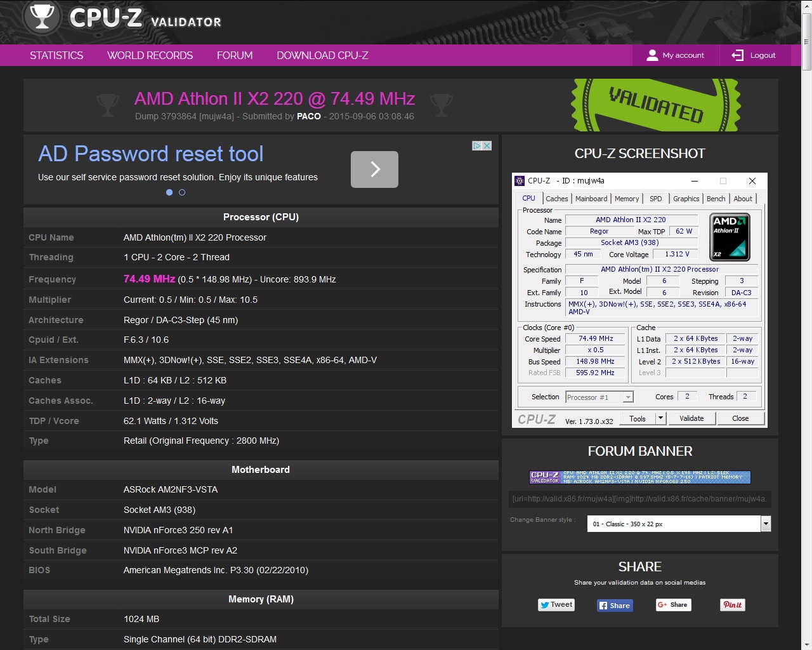
Task: Click Memory tab in CPU-Z screenshot
Action: [x=627, y=199]
